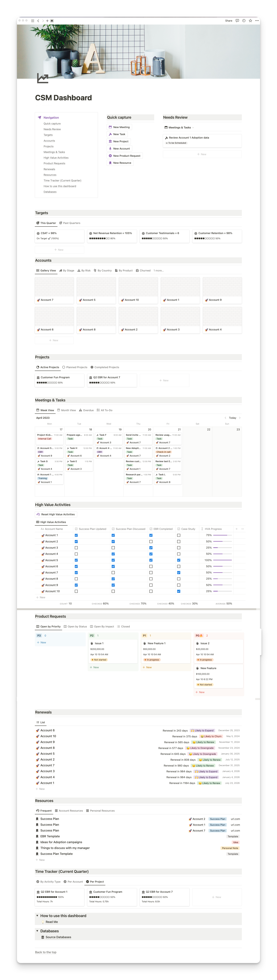Click the New Task hammer icon
Screen dimensions: 277x980
pyautogui.click(x=110, y=134)
